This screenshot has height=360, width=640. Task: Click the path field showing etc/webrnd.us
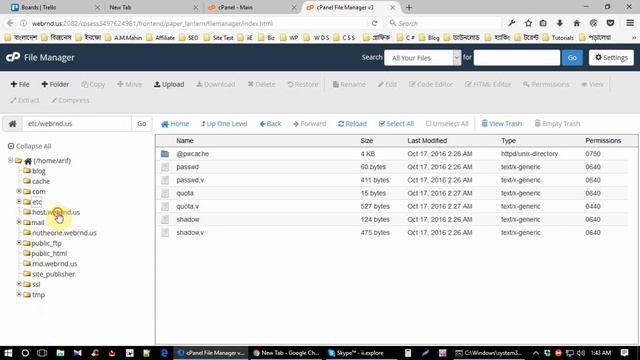77,124
